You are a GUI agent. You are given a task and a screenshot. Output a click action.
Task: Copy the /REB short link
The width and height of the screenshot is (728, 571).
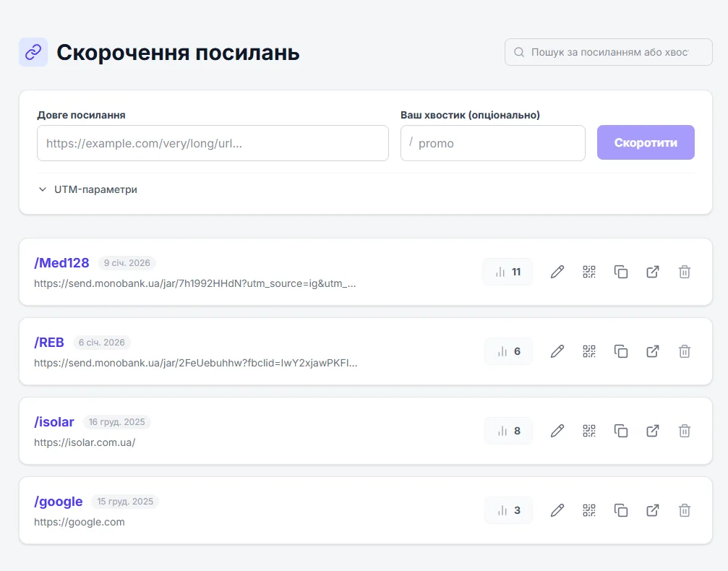pyautogui.click(x=621, y=351)
